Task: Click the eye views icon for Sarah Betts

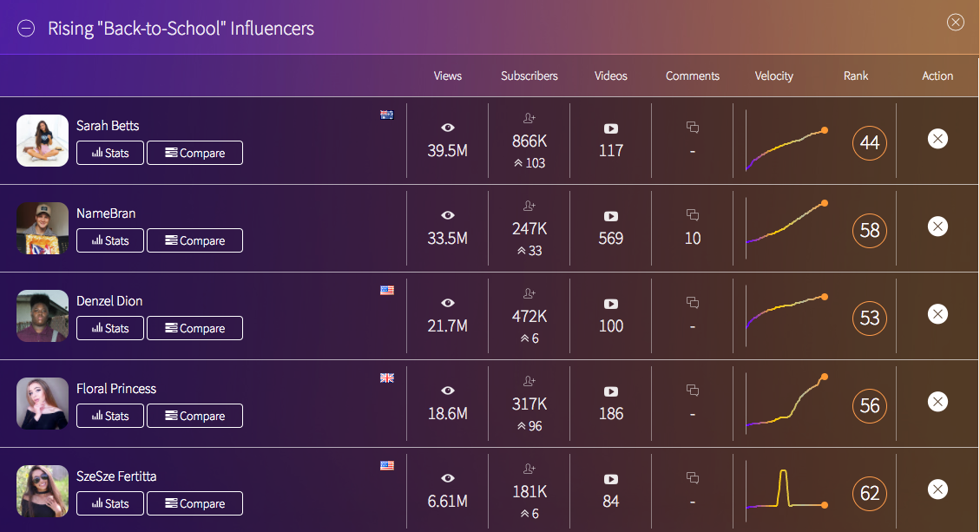Action: pyautogui.click(x=448, y=128)
